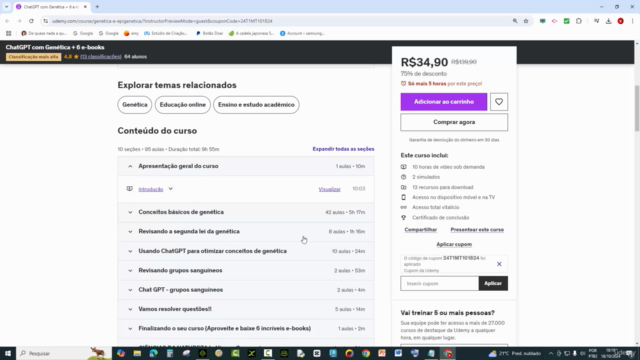Open a new browser tab
640x360 pixels.
(x=97, y=7)
